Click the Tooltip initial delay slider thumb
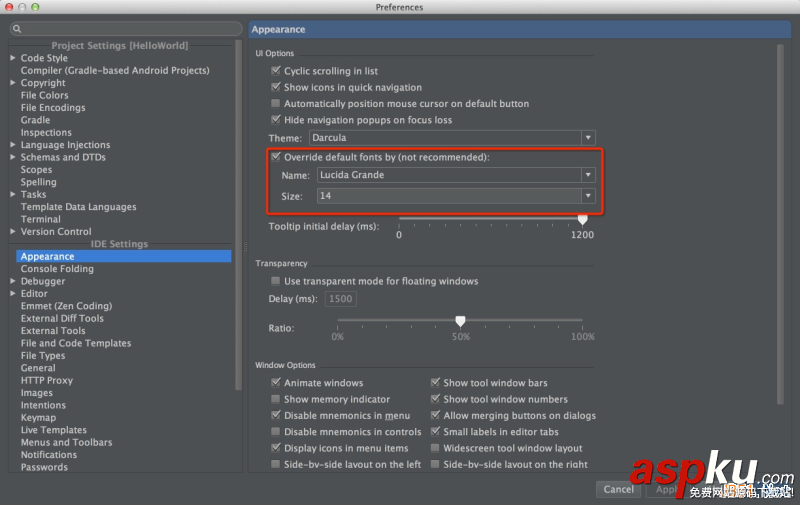Image resolution: width=800 pixels, height=505 pixels. [582, 219]
